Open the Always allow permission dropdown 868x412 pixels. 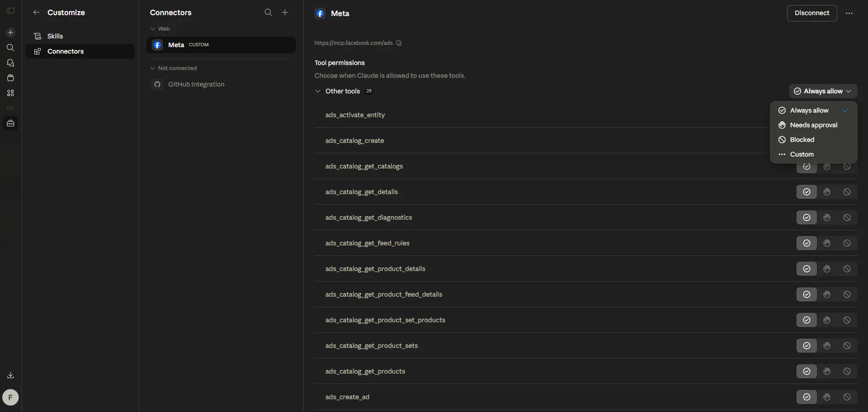[x=823, y=91]
